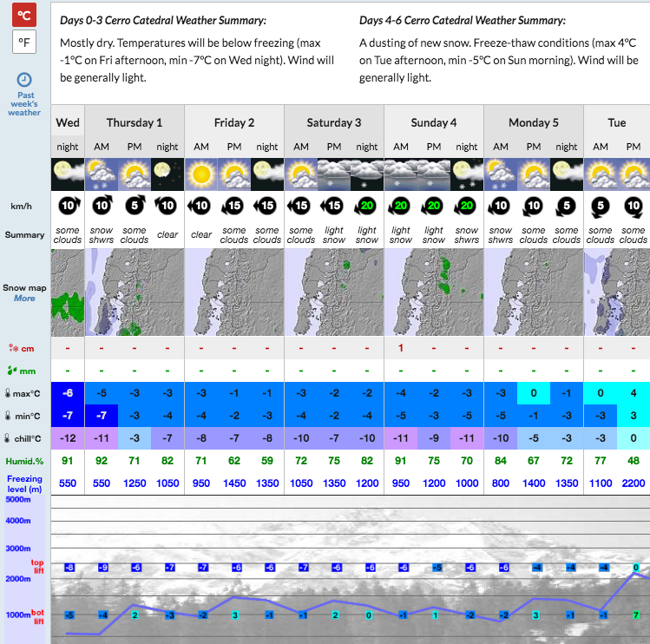Click Saturday AM weather icon

pyautogui.click(x=301, y=174)
